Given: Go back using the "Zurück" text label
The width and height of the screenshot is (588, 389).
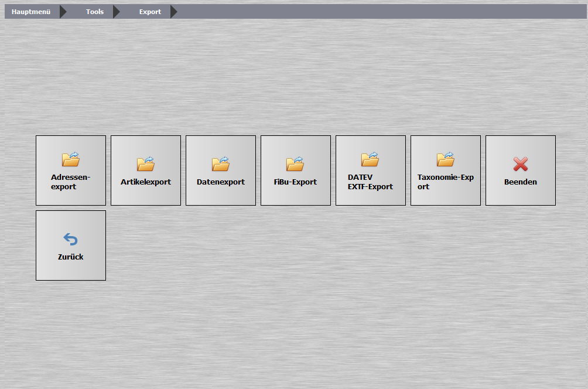Looking at the screenshot, I should (70, 257).
